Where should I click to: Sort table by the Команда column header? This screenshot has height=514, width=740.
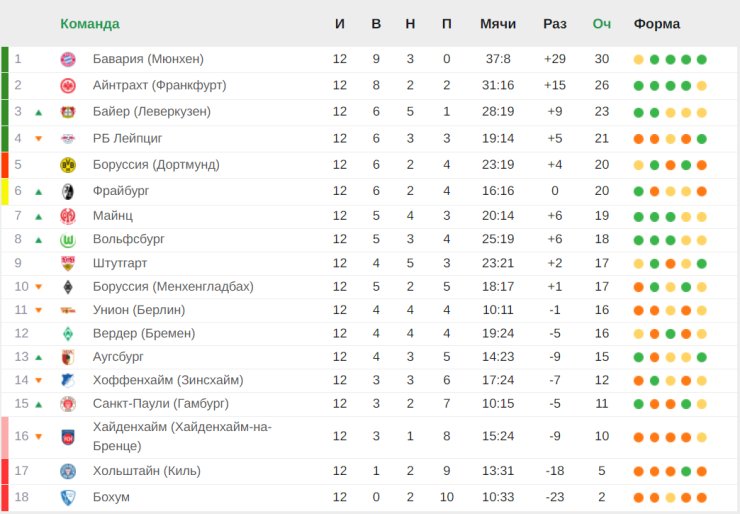pos(89,24)
